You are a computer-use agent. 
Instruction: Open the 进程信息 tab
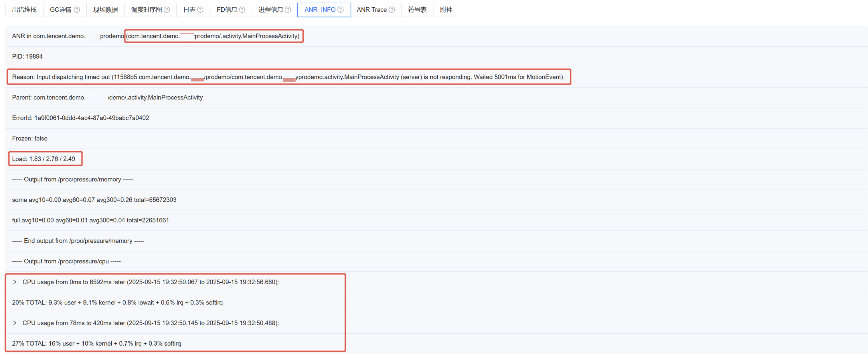click(x=271, y=10)
